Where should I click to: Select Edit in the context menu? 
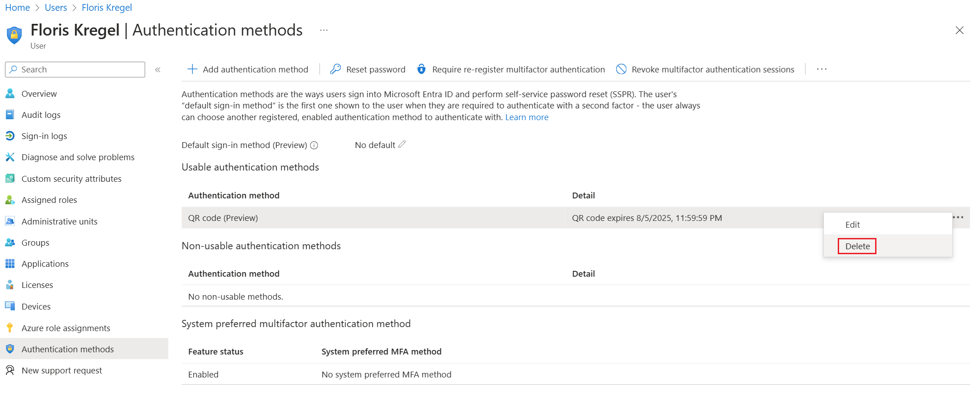pyautogui.click(x=853, y=224)
